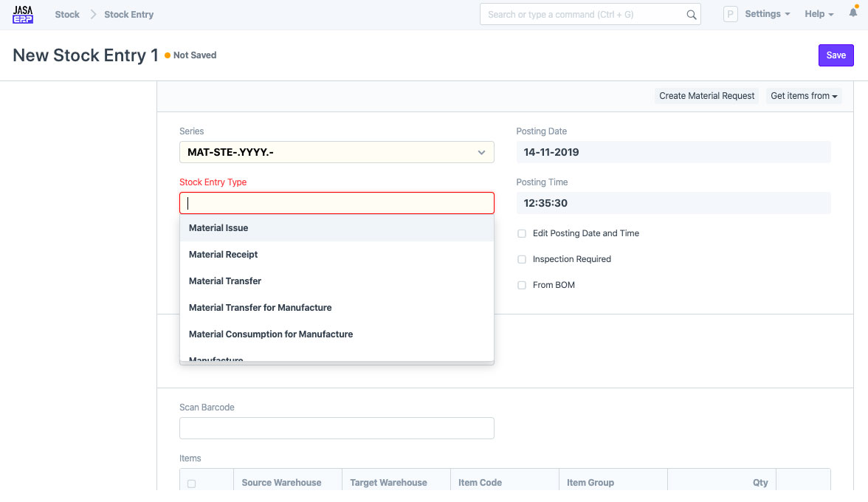Pick Material Transfer for Manufacture option

pyautogui.click(x=261, y=308)
